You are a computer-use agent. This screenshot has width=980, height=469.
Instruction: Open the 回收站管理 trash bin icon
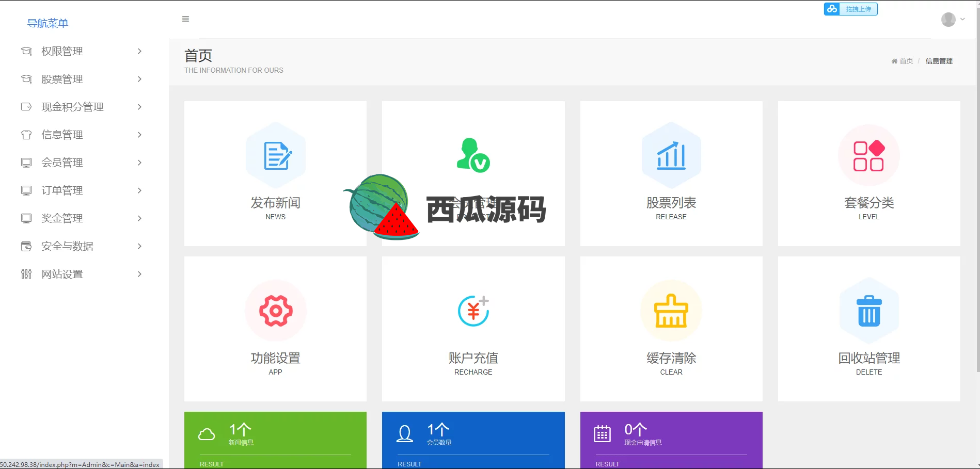coord(869,311)
